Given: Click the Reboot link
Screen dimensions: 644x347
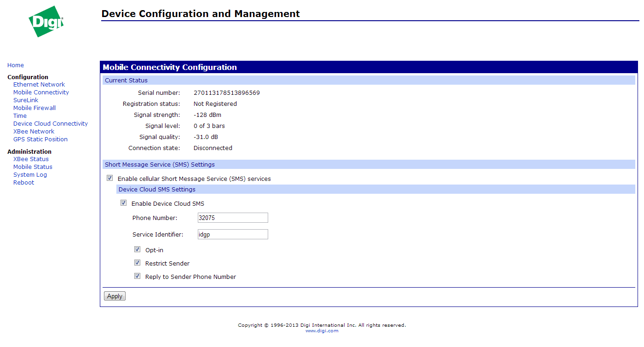Looking at the screenshot, I should click(x=23, y=183).
